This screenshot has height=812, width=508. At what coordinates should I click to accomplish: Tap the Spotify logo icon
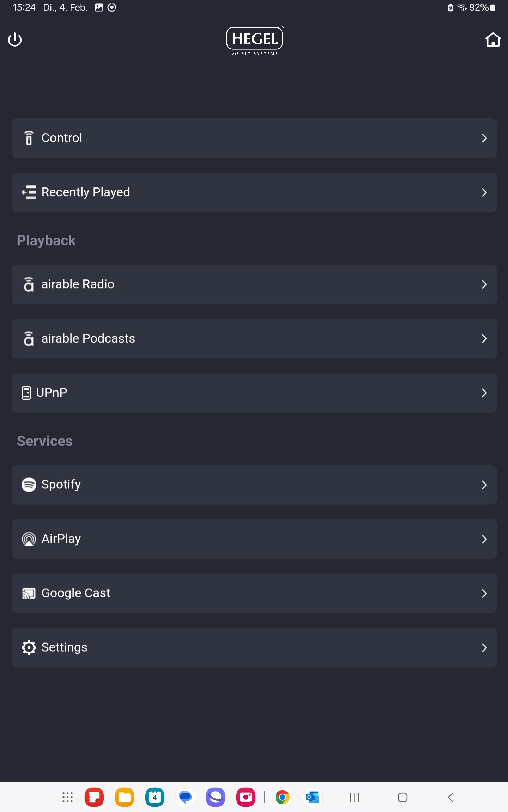[29, 485]
